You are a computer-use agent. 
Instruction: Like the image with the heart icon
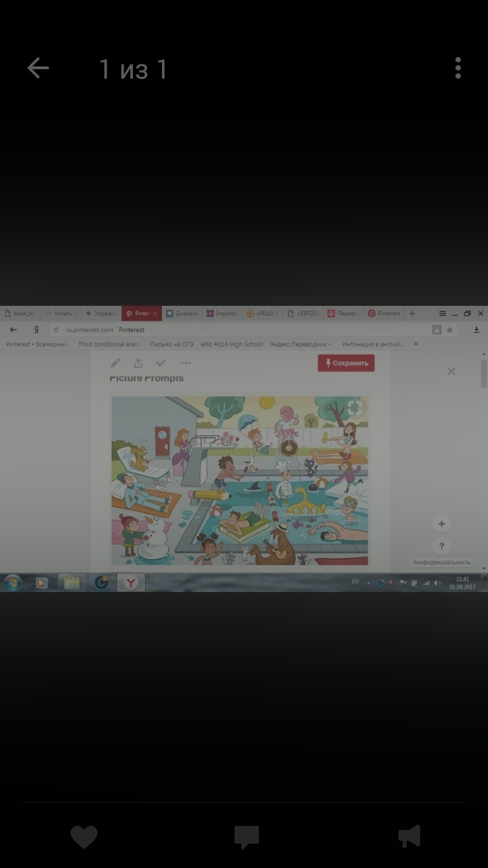(84, 837)
